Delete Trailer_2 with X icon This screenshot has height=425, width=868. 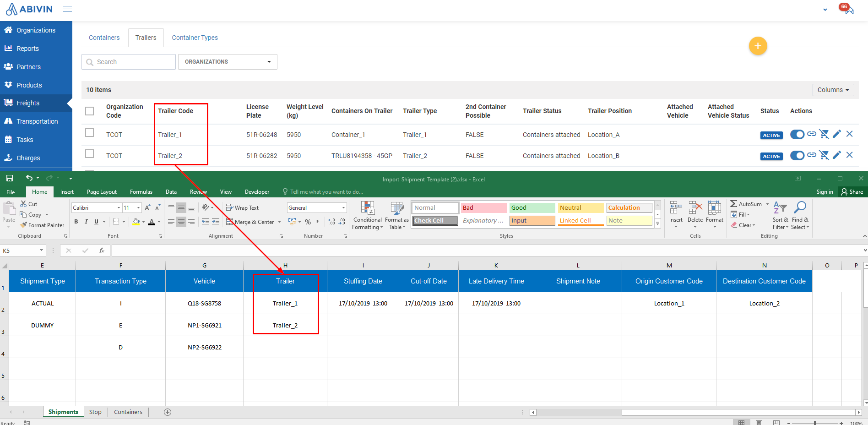[x=850, y=155]
